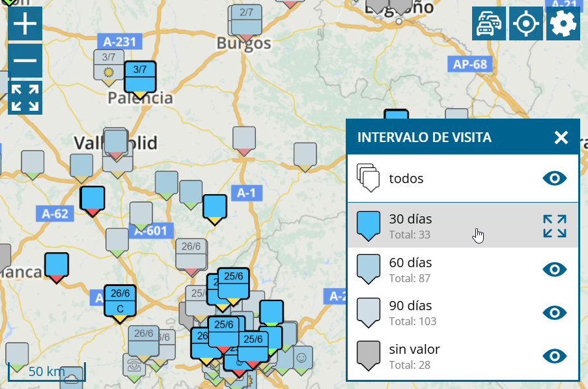Viewport: 588px width, 389px height.
Task: Click the 'sin valor' label
Action: pyautogui.click(x=414, y=349)
